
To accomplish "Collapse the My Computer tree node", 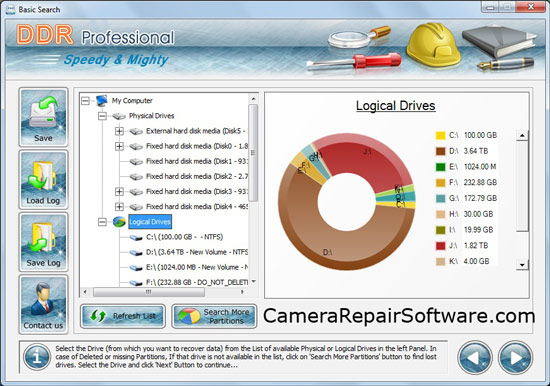I will coord(85,101).
